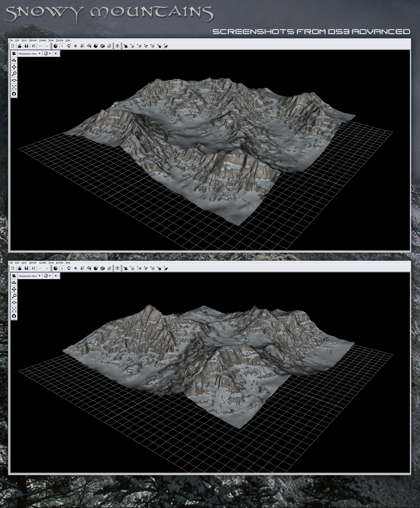Open Perspective View dropdown in lower window
This screenshot has width=420, height=508.
29,276
